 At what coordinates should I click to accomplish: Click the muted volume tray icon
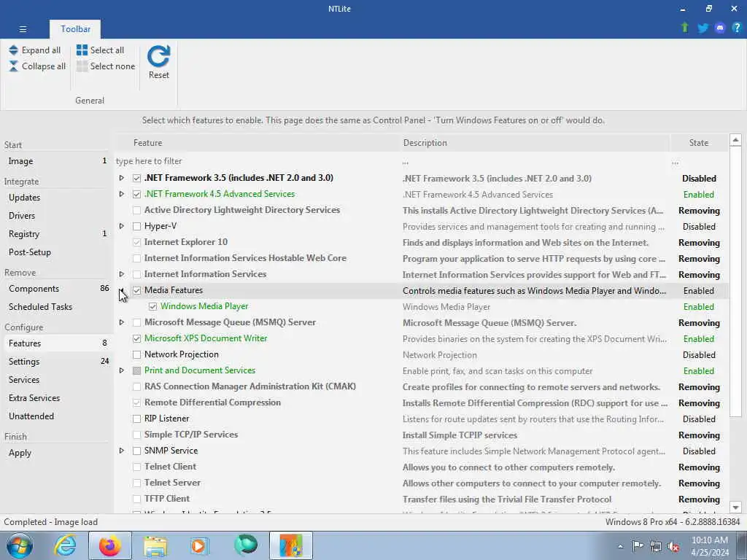point(673,547)
